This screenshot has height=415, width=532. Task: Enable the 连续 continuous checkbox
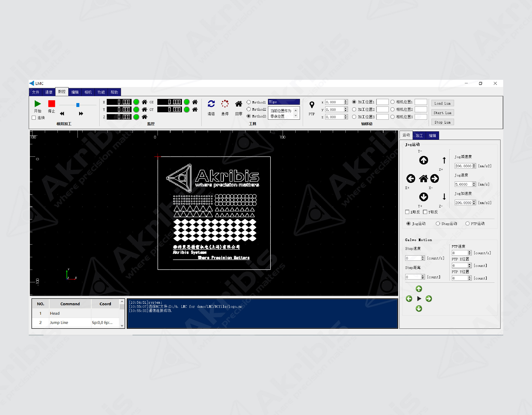tap(34, 118)
